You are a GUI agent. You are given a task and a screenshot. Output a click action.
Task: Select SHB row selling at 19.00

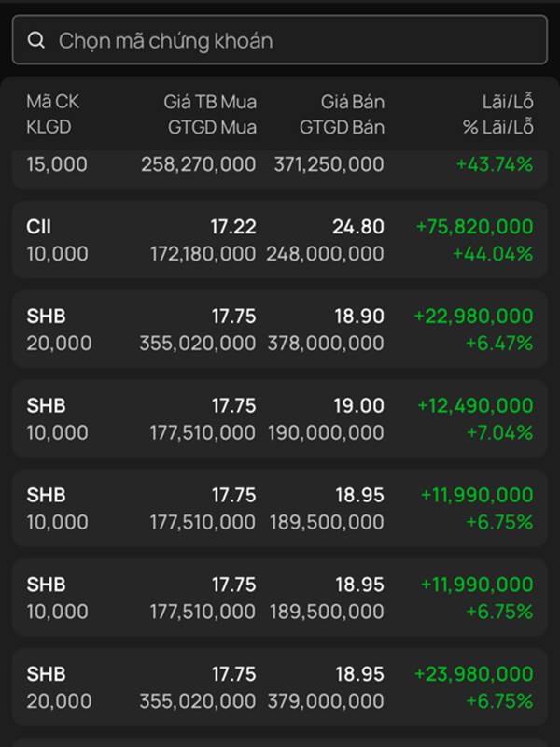coord(280,418)
